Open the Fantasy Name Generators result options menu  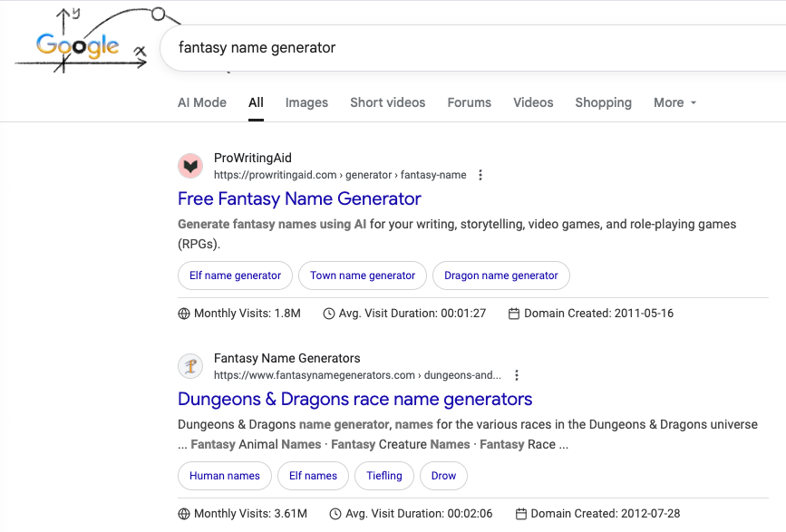pos(517,375)
